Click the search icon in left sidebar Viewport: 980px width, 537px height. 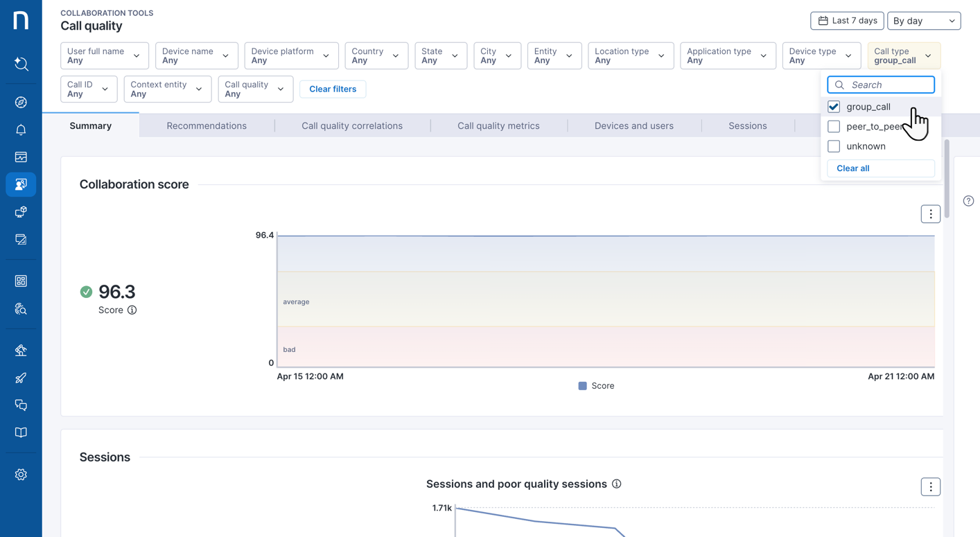click(21, 64)
